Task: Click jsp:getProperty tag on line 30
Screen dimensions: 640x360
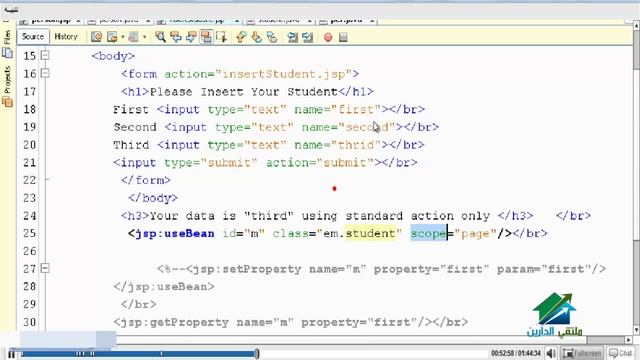Action: pyautogui.click(x=273, y=322)
